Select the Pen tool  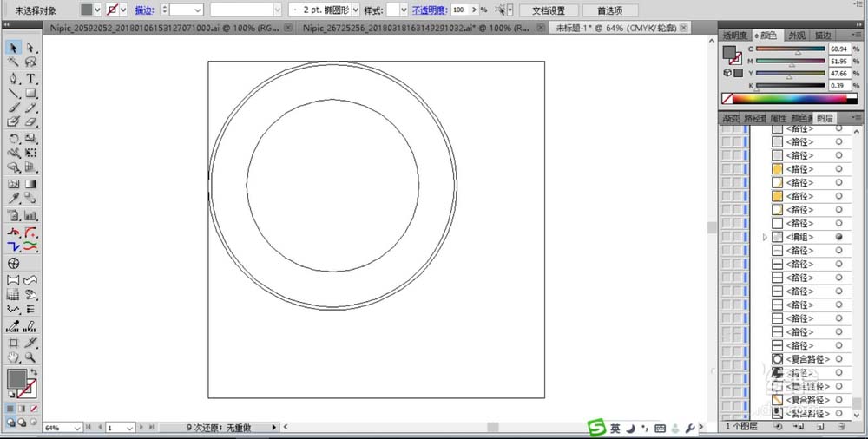click(14, 79)
